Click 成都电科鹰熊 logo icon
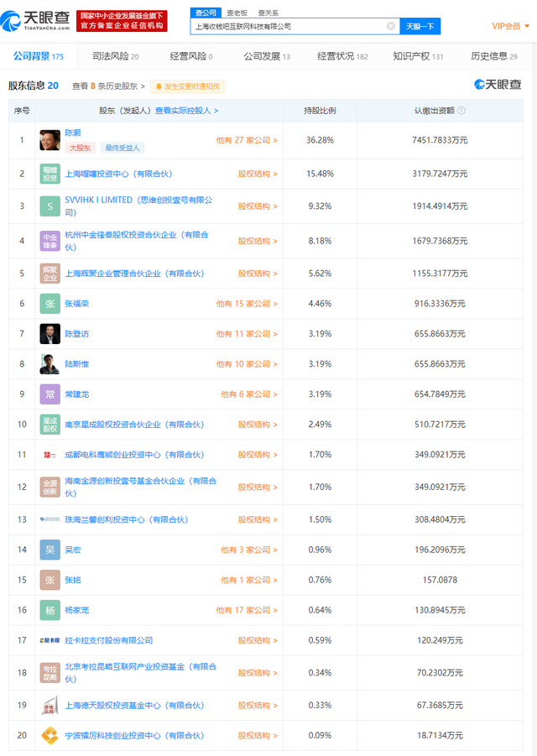The image size is (537, 756). click(x=50, y=455)
